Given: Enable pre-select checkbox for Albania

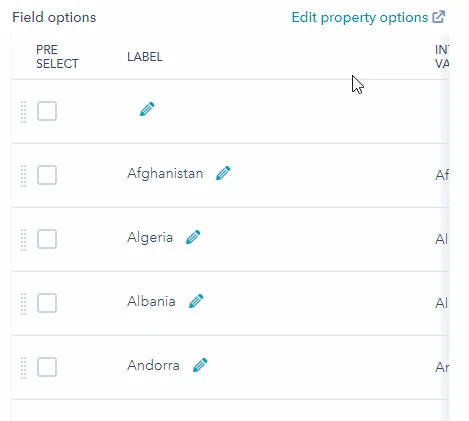Looking at the screenshot, I should click(x=47, y=303).
